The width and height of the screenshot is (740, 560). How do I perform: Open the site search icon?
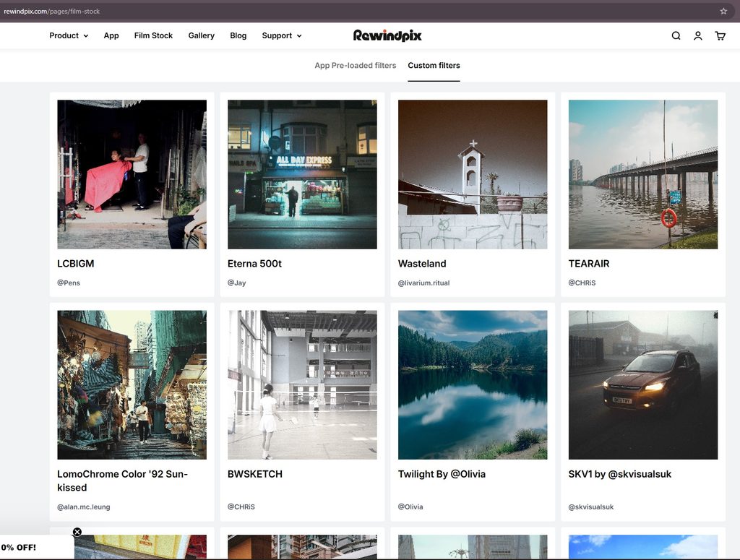676,36
